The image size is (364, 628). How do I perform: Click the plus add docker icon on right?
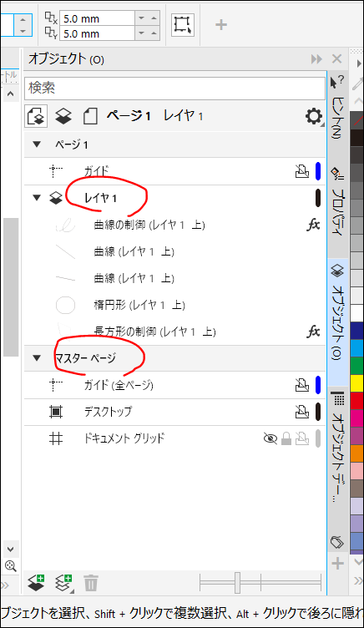[337, 564]
